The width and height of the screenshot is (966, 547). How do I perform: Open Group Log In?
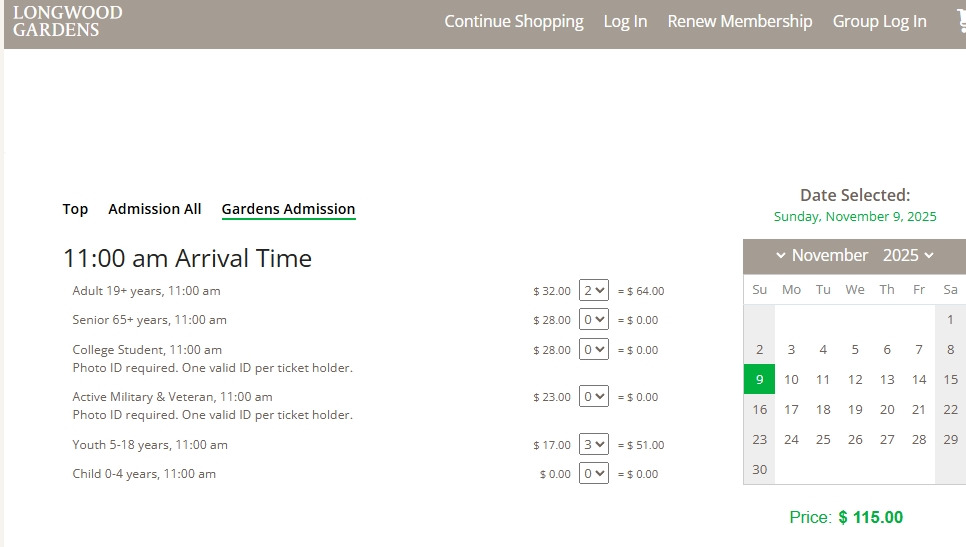tap(879, 22)
